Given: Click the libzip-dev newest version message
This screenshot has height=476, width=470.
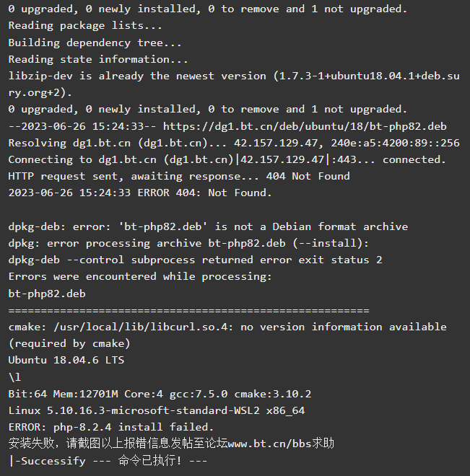Looking at the screenshot, I should pos(234,84).
